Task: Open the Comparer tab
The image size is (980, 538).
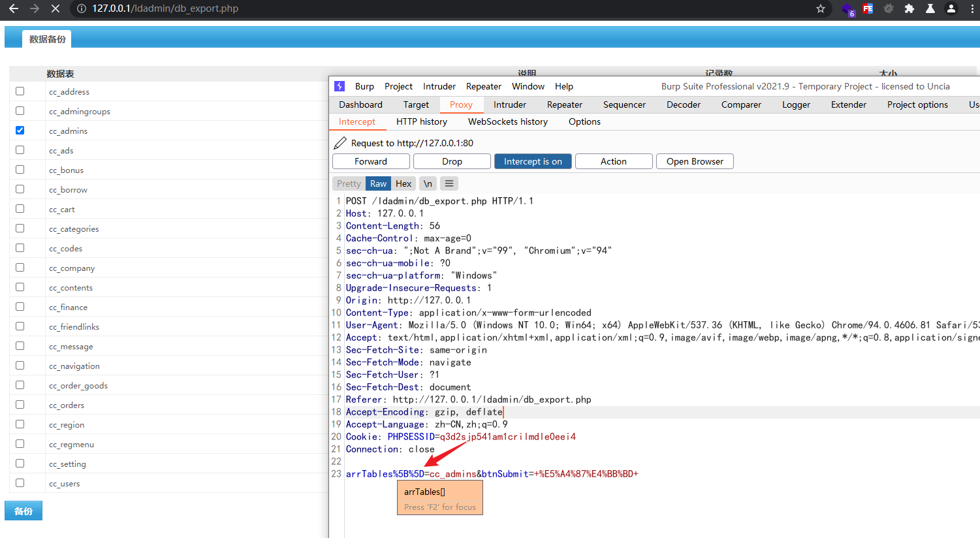Action: (741, 104)
